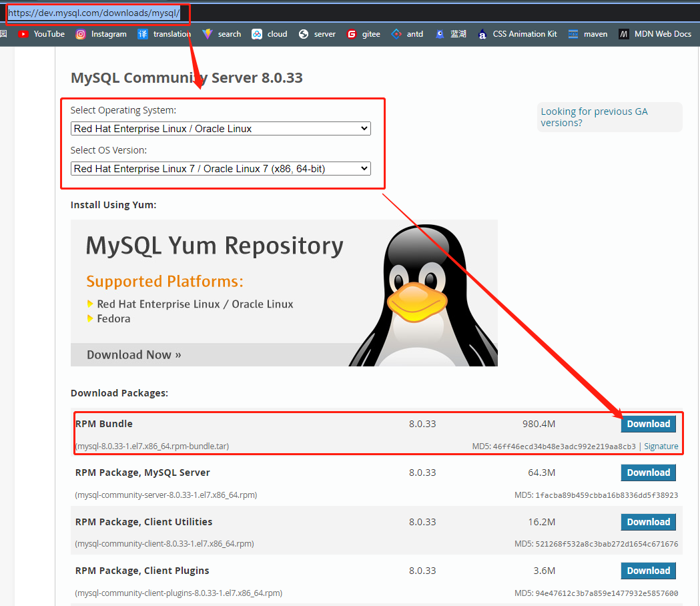This screenshot has width=700, height=606.
Task: Click 'Red Hat Enterprise Linux / Oracle Linux' banner text
Action: click(x=195, y=304)
